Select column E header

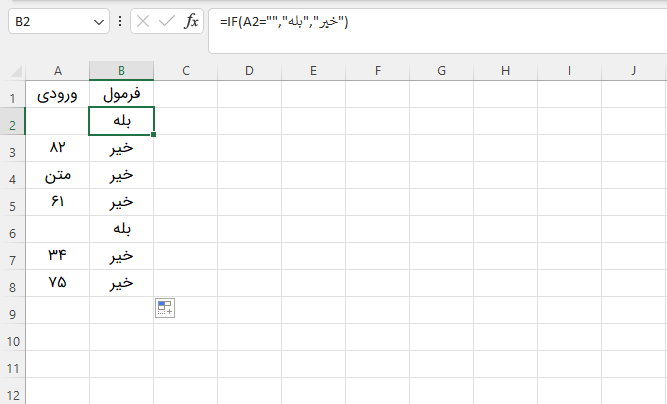coord(313,70)
